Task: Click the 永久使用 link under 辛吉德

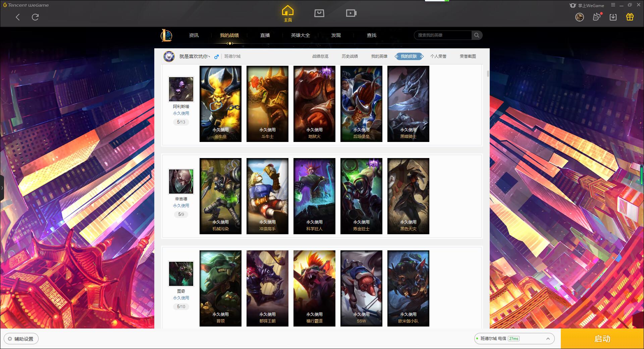Action: [x=181, y=206]
